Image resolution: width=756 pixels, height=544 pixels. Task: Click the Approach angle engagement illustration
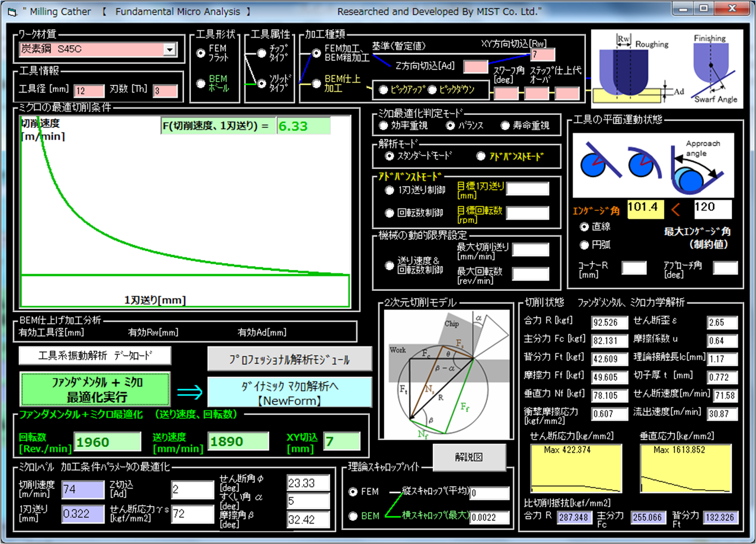click(653, 166)
